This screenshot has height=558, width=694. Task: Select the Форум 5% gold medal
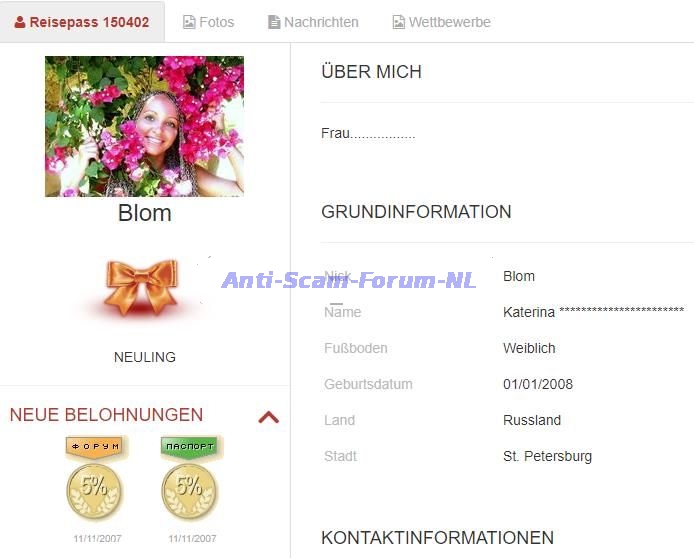[x=95, y=477]
